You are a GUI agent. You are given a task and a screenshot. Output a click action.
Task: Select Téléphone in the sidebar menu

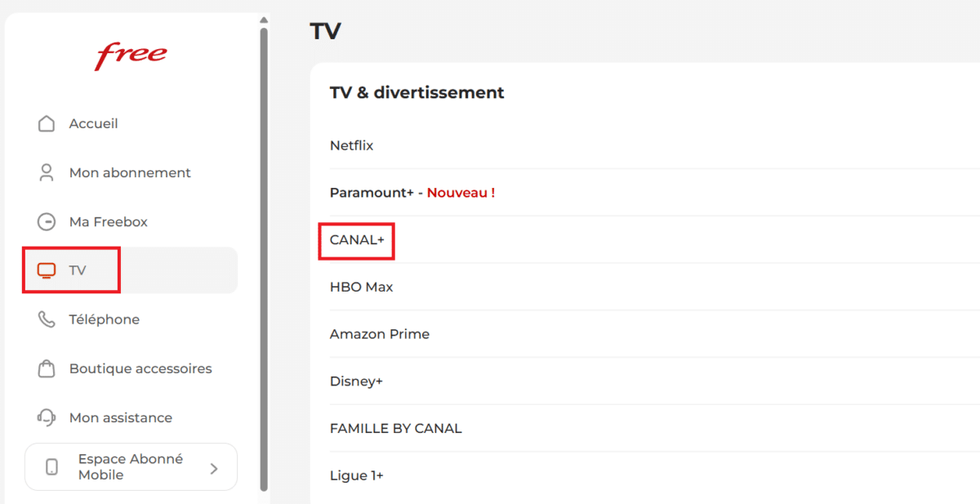pos(105,319)
